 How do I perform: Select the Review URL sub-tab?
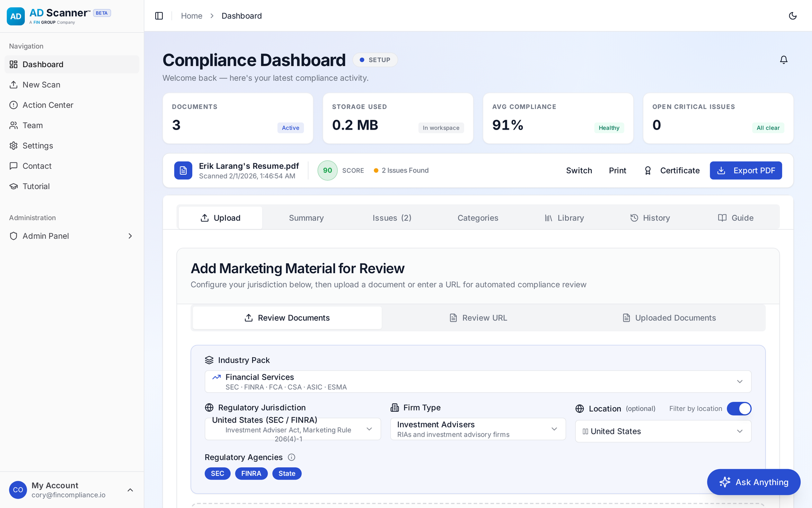click(478, 318)
